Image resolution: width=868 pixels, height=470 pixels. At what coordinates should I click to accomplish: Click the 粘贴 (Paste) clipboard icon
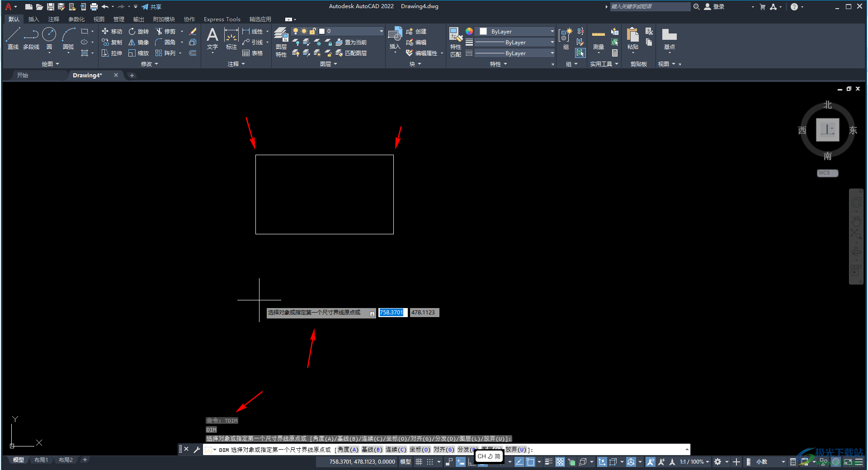coord(633,38)
